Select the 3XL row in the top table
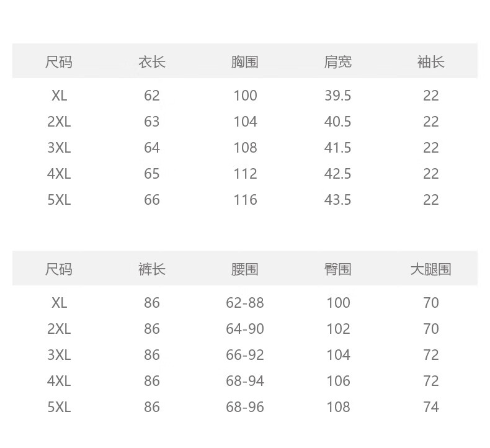Image resolution: width=490 pixels, height=448 pixels. pos(244,148)
